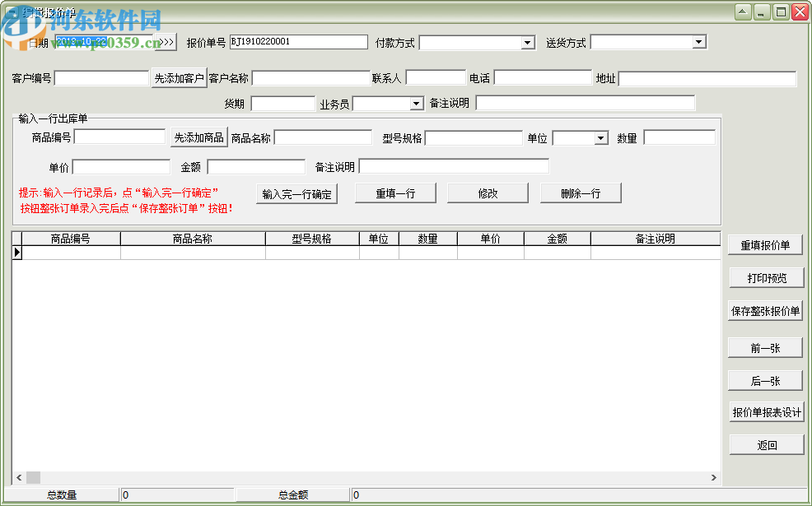Image resolution: width=812 pixels, height=506 pixels.
Task: Click the top 备注说明 field beside 业务员
Action: click(586, 103)
